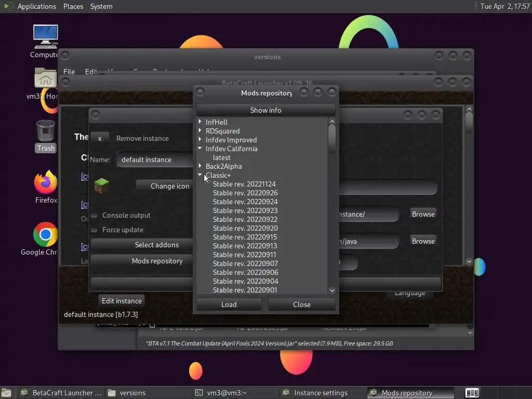Select Stable rev. 20220924

245,202
